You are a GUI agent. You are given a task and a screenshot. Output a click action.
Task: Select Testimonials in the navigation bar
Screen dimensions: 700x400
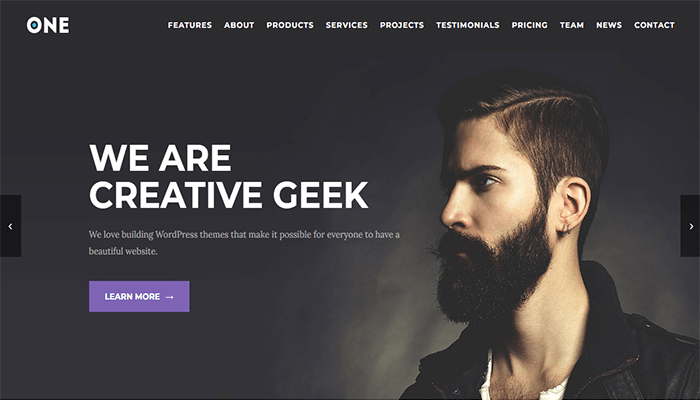467,25
